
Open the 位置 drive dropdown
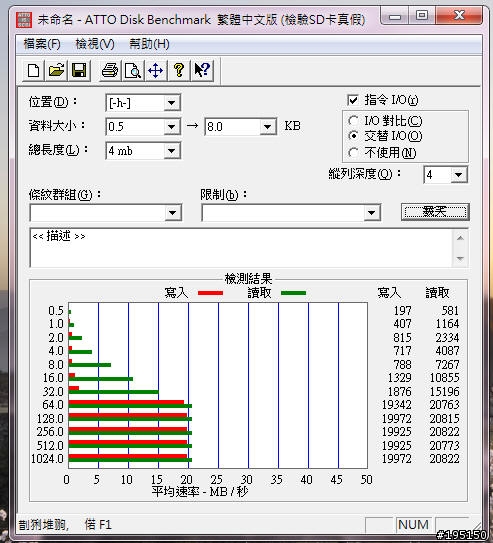171,103
